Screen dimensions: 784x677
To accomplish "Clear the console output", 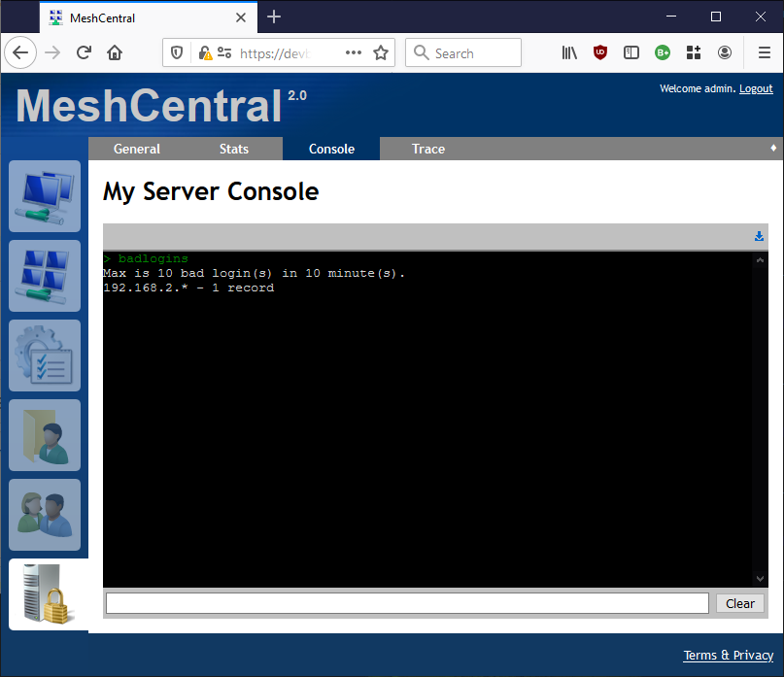I will (740, 603).
